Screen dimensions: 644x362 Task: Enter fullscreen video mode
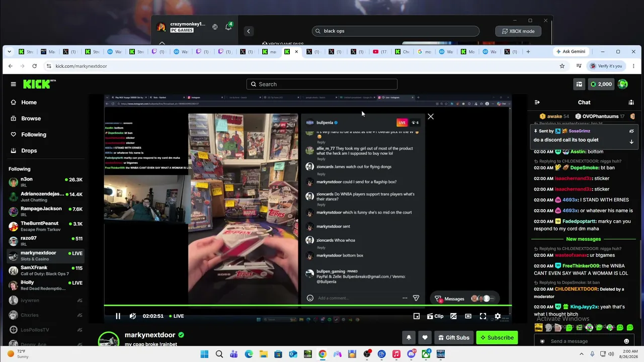pyautogui.click(x=483, y=316)
